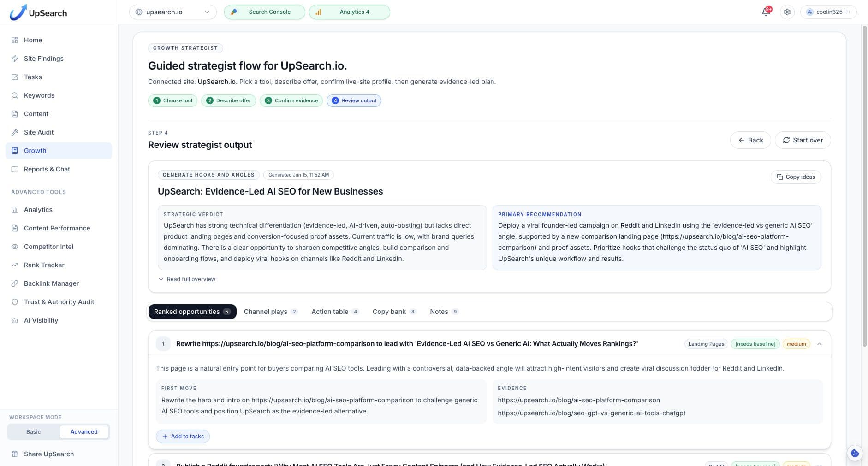Go to Describe offer step
This screenshot has height=466, width=868.
[x=228, y=100]
